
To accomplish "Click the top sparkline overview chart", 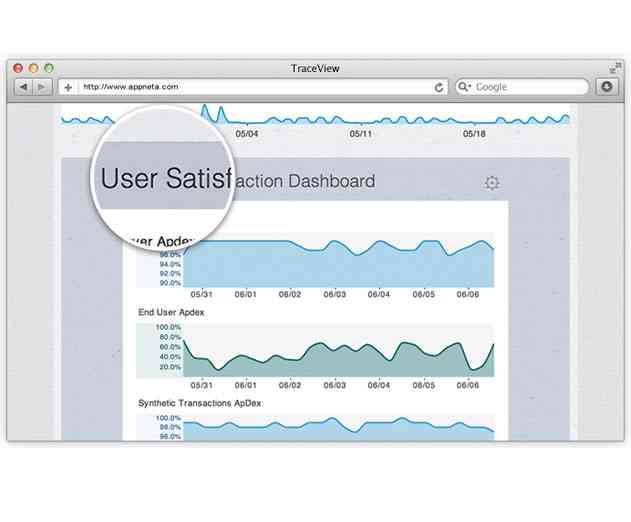I will pyautogui.click(x=315, y=115).
